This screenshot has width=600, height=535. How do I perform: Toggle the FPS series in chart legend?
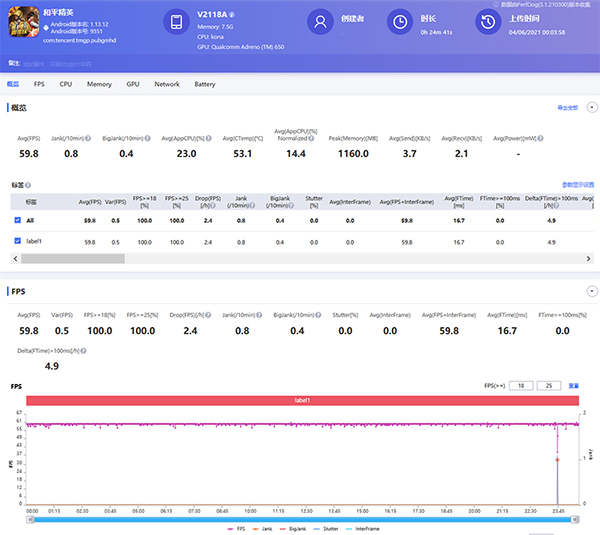coord(238,527)
